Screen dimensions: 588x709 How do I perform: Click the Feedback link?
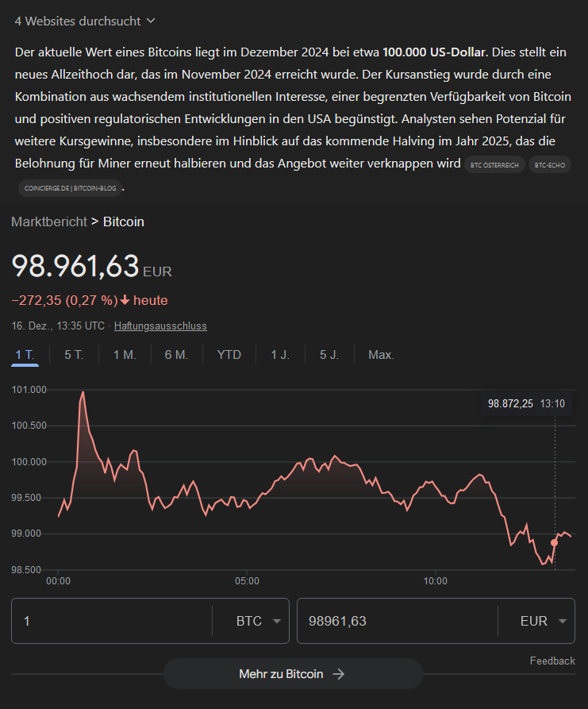click(552, 661)
